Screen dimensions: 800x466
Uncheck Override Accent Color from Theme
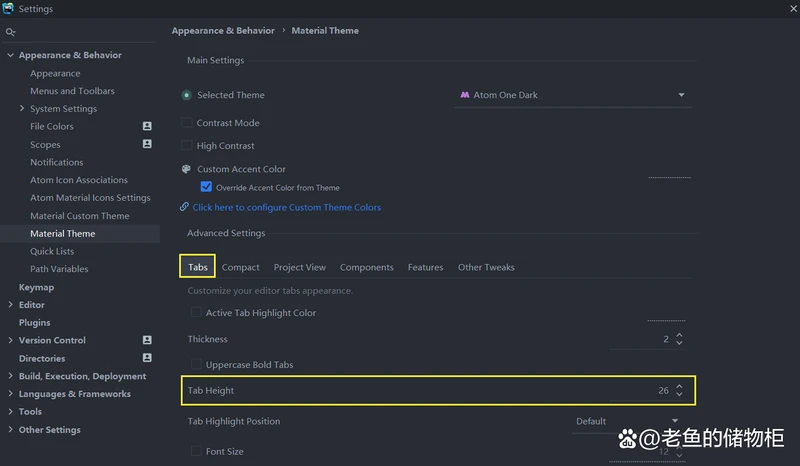pos(206,187)
